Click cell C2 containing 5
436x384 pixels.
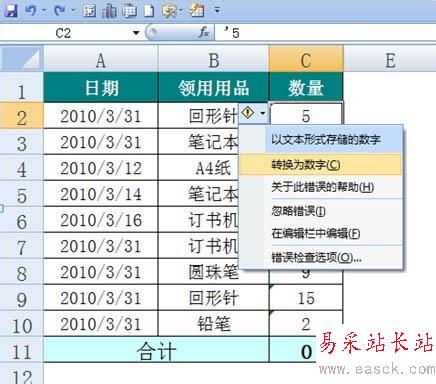tap(306, 115)
